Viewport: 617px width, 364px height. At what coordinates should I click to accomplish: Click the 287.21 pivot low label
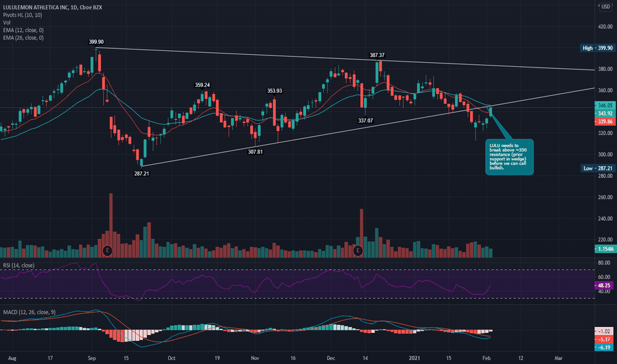click(x=141, y=173)
